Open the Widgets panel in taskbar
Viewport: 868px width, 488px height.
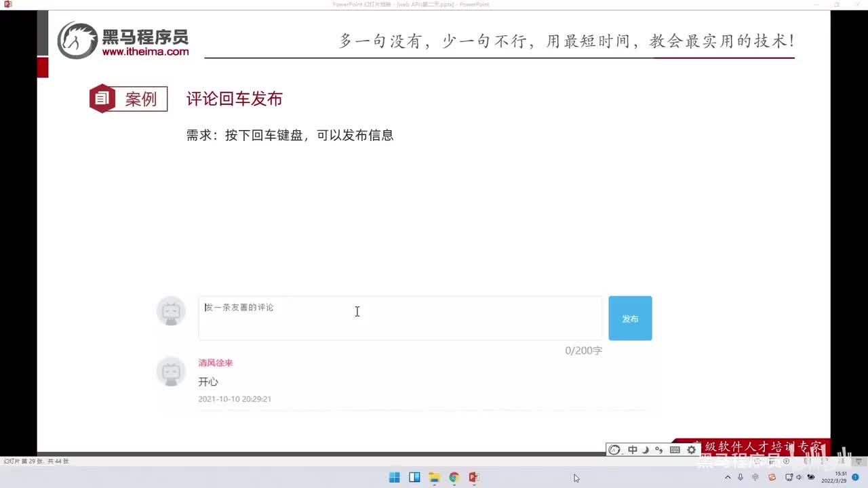pos(414,477)
